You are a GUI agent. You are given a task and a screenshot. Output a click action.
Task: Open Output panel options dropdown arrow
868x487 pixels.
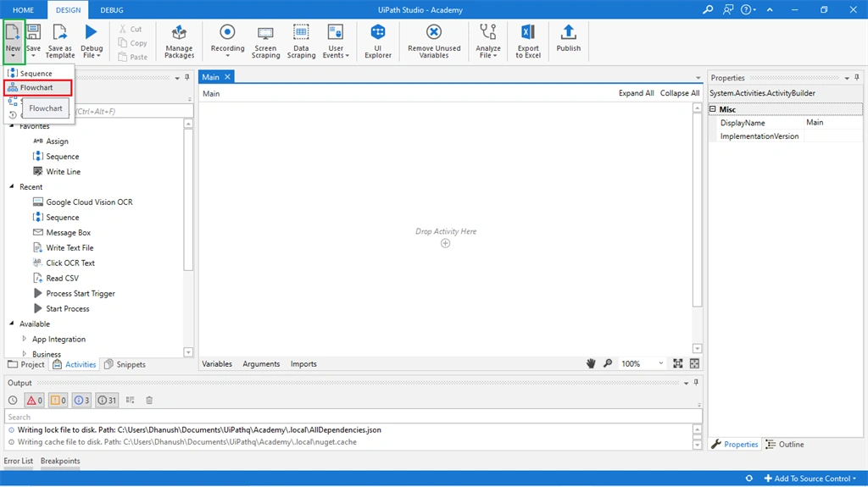685,383
